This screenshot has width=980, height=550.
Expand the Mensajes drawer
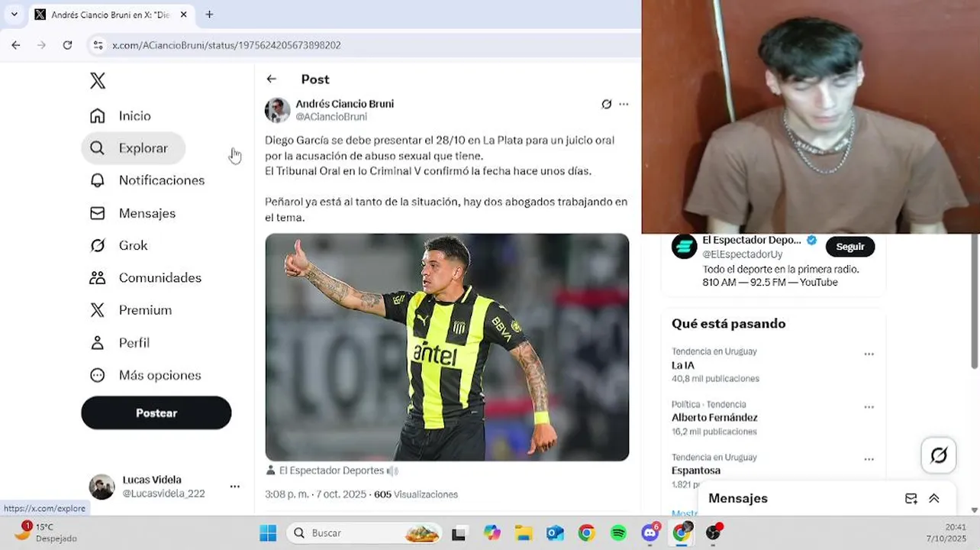click(x=933, y=498)
